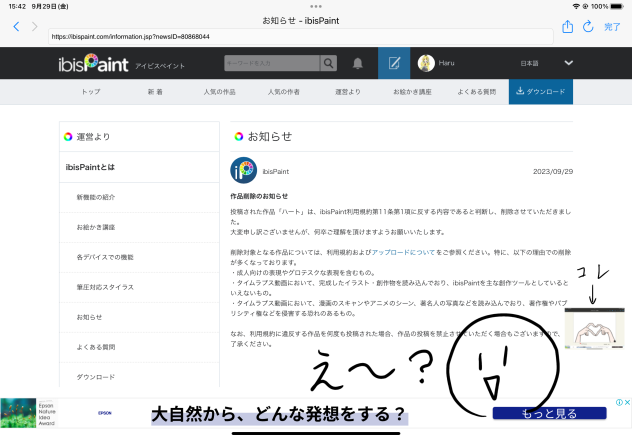The height and width of the screenshot is (439, 632).
Task: Open よくある質問 sidebar item
Action: tap(139, 347)
